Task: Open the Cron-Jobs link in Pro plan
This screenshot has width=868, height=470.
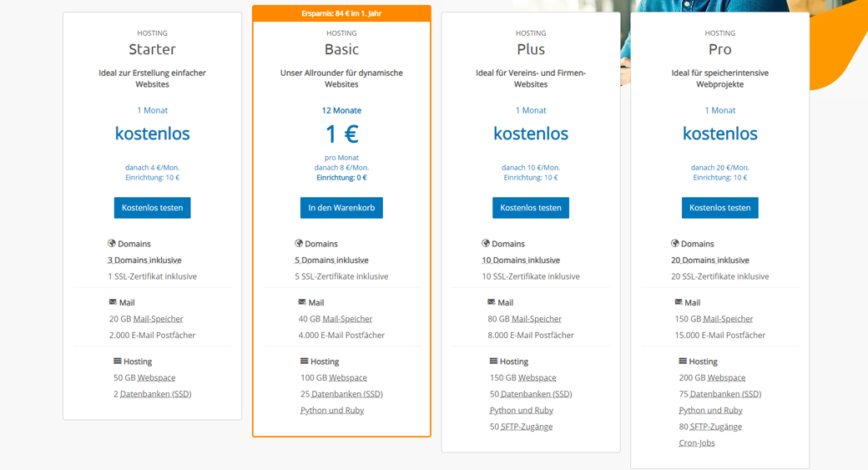Action: click(696, 443)
